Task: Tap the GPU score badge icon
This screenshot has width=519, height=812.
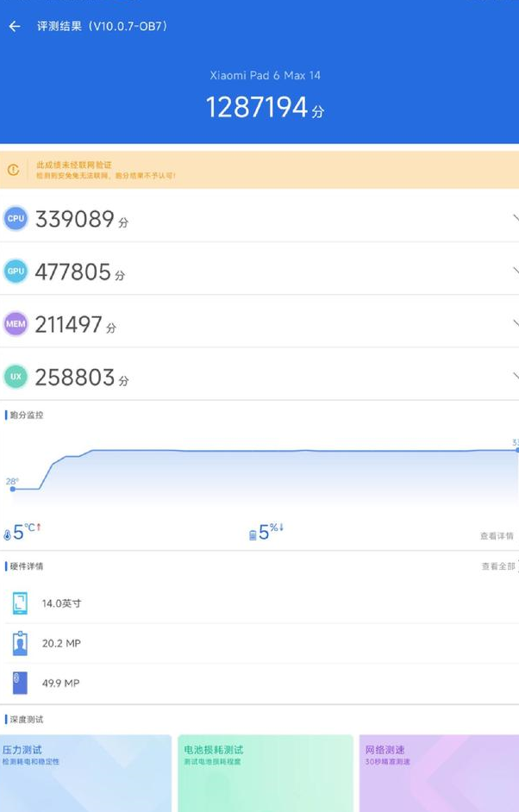Action: tap(16, 271)
